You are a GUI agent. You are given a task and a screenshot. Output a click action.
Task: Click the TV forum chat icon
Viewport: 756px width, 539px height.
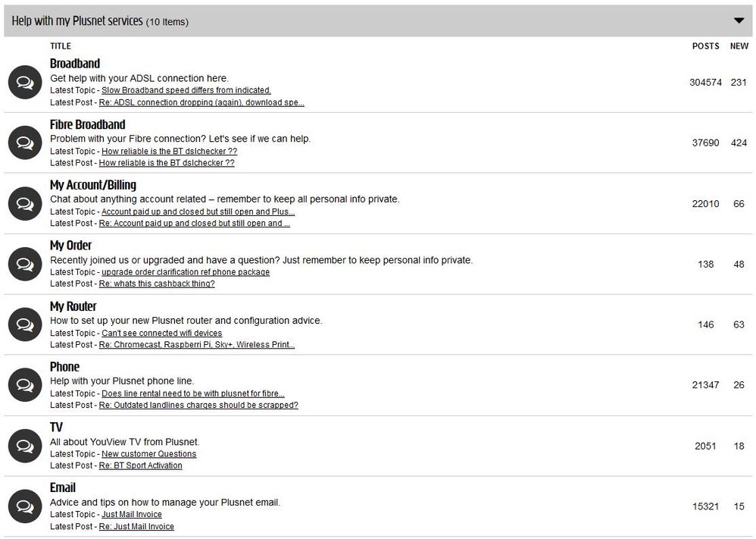(24, 446)
